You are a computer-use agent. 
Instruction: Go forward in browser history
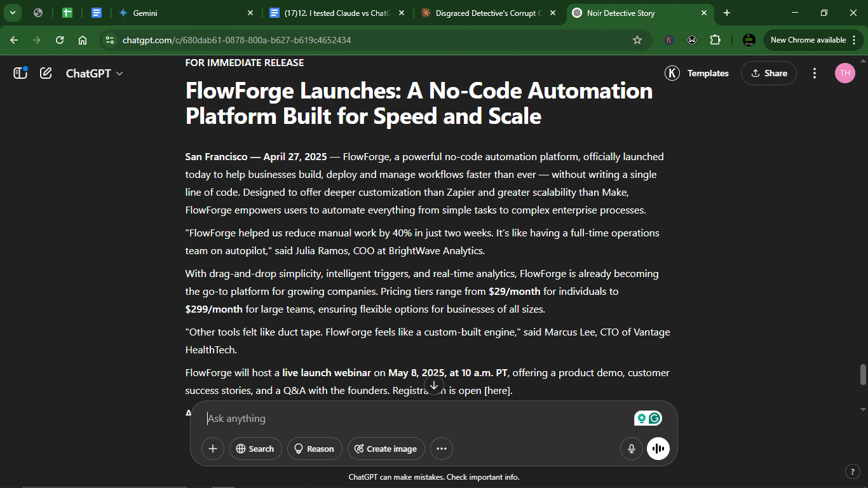[37, 40]
